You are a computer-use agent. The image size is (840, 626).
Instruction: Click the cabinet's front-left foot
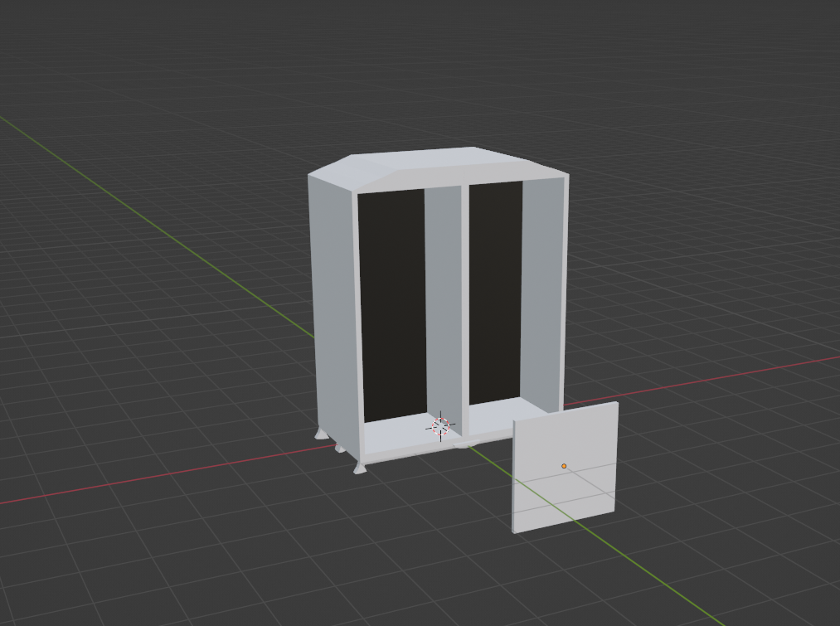359,468
